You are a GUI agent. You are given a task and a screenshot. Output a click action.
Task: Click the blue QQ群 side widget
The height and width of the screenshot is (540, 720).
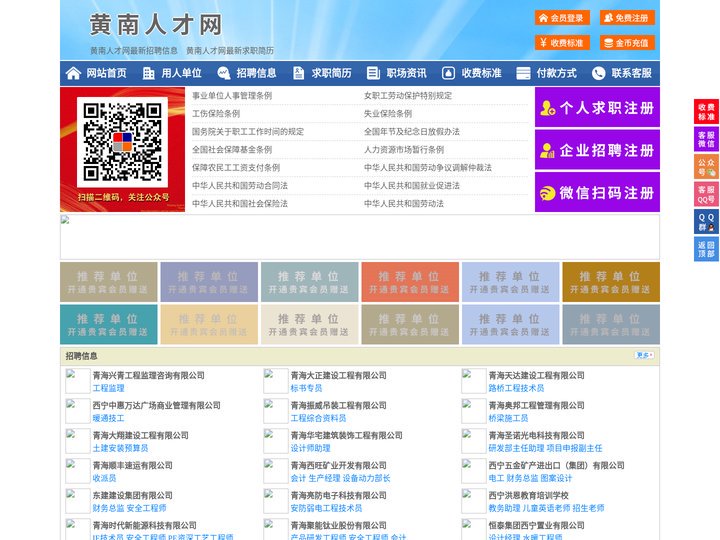(706, 222)
